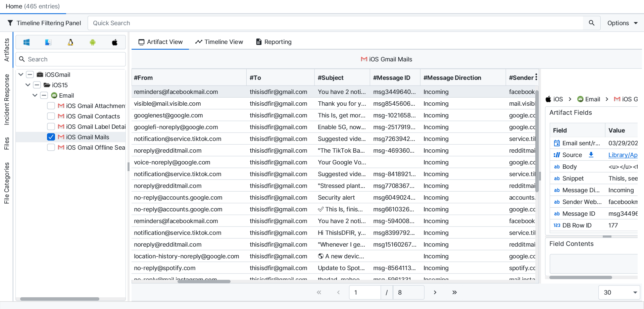Open the Timeline Filtering Panel
Screen dimensions: 644x309
pyautogui.click(x=44, y=23)
